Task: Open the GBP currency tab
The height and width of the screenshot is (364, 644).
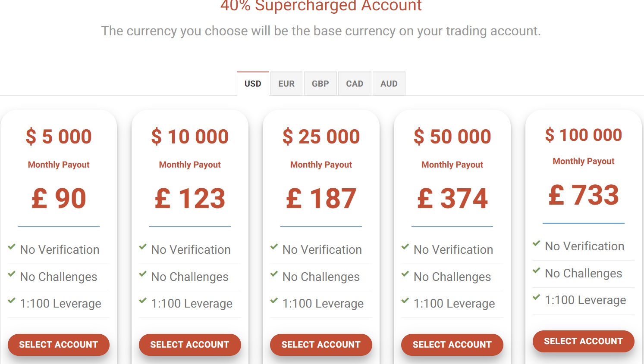Action: [x=320, y=84]
